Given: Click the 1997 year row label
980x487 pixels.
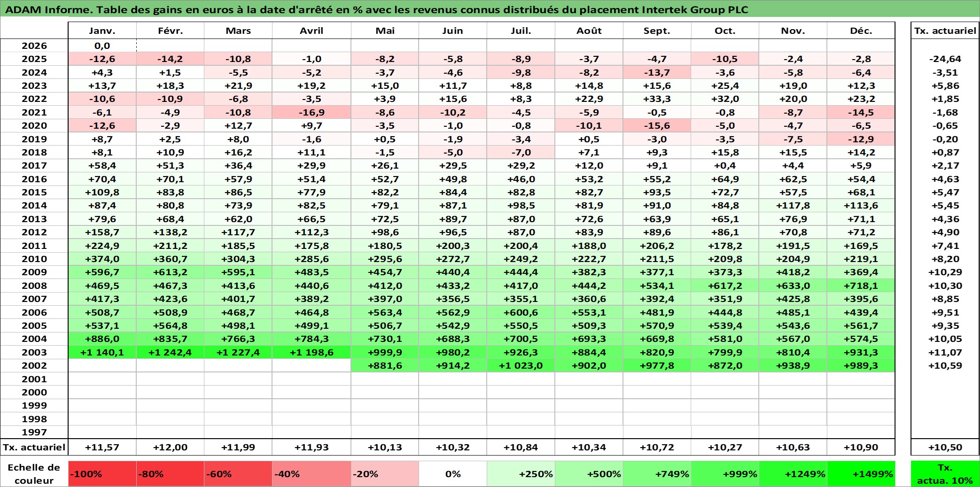Looking at the screenshot, I should [34, 432].
